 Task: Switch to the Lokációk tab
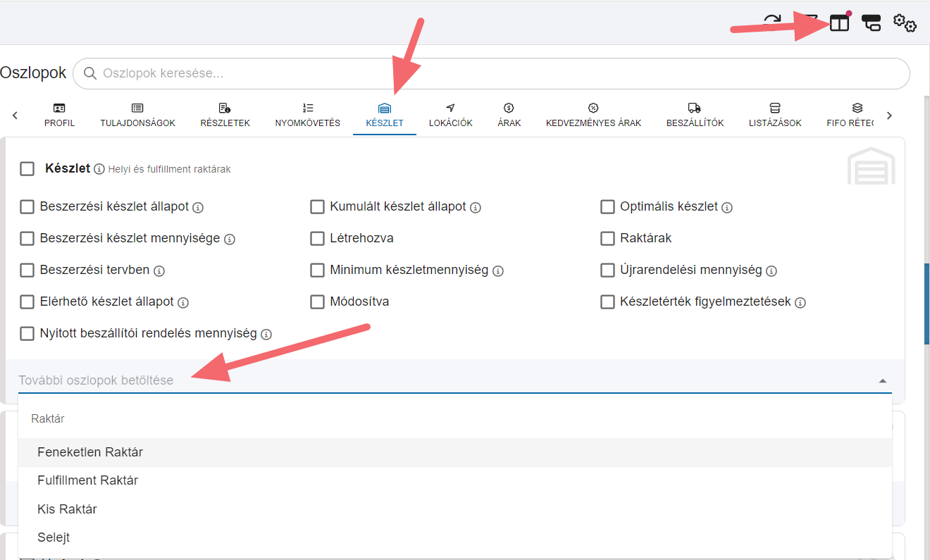pos(450,115)
